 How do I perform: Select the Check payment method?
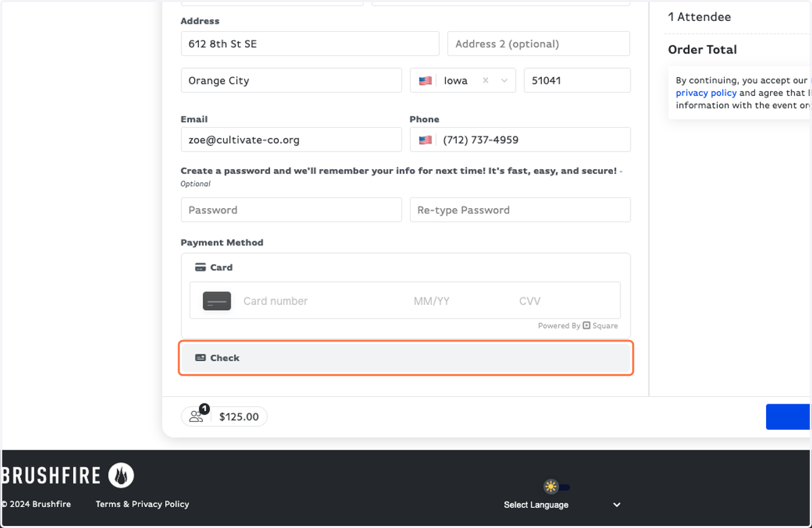(x=406, y=358)
